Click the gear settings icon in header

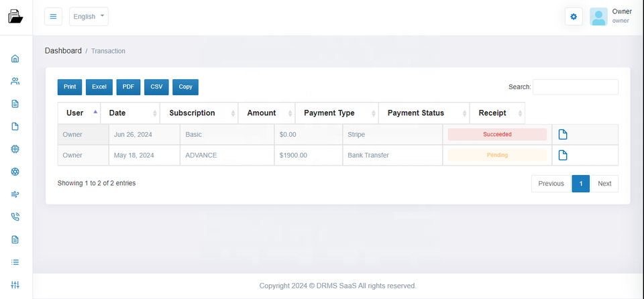573,17
